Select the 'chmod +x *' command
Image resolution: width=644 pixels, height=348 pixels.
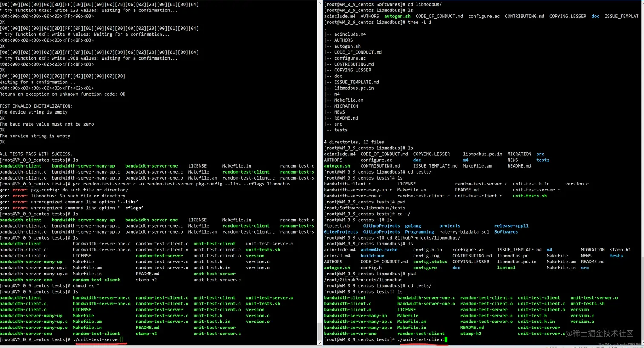click(x=86, y=286)
